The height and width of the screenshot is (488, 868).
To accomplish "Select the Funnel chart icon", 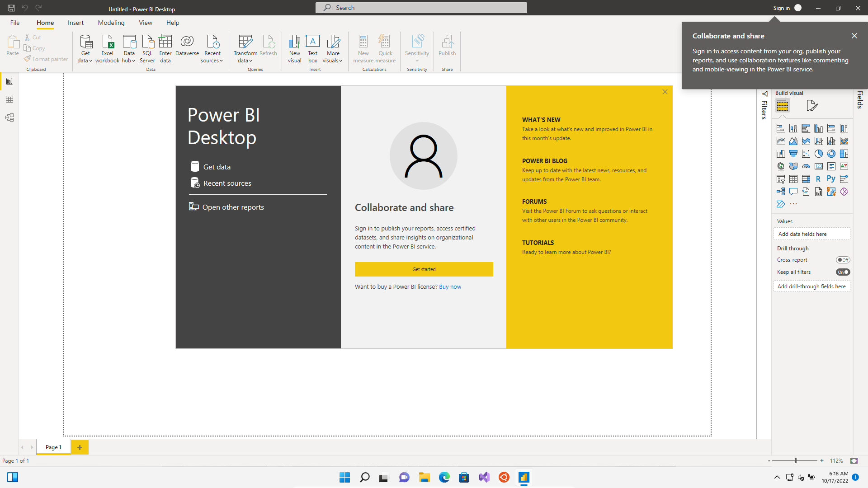I will point(793,154).
